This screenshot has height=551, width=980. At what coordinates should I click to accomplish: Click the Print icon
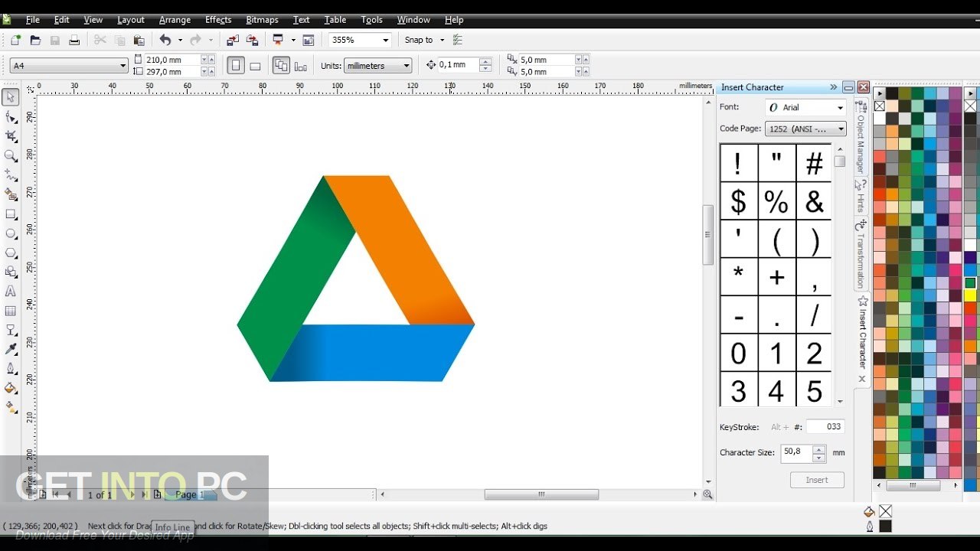(74, 40)
